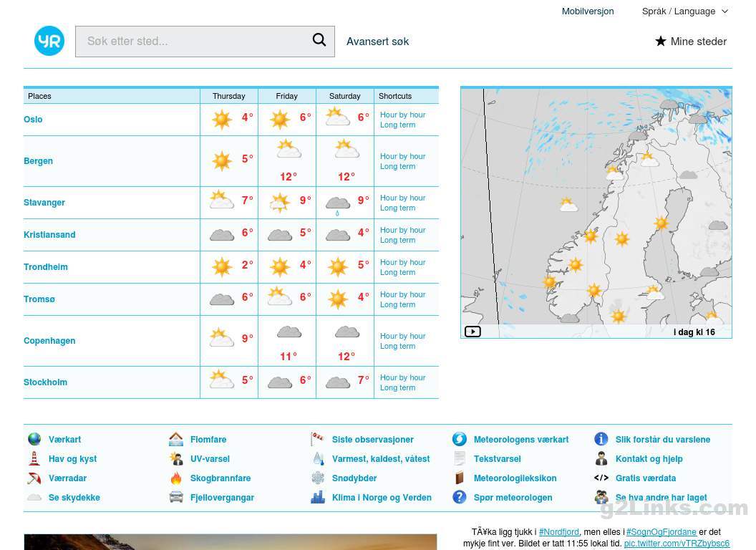Open the pic.twitter.com picture link
The width and height of the screenshot is (756, 550).
coord(677,544)
